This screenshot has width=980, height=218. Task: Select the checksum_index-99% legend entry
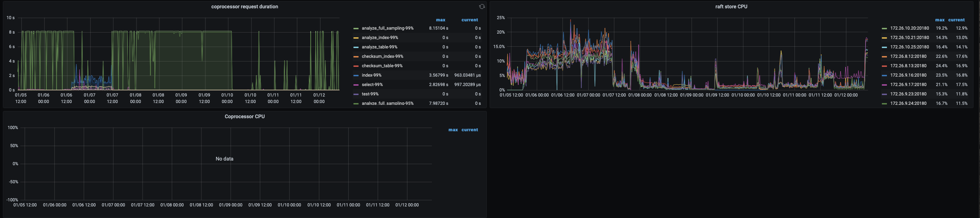pos(382,56)
